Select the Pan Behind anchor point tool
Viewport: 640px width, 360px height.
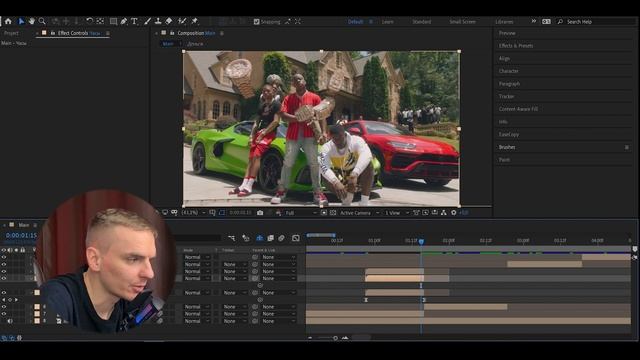coord(100,21)
